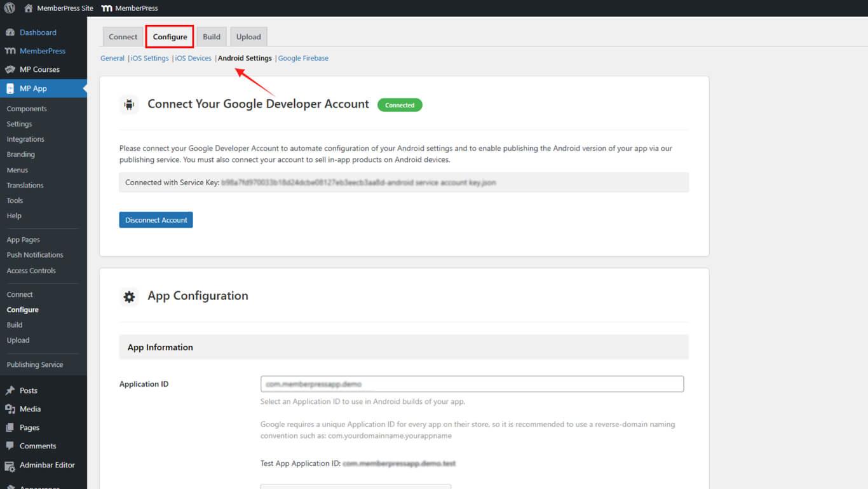
Task: Click the Adminbar Editor sidebar icon
Action: tap(10, 465)
